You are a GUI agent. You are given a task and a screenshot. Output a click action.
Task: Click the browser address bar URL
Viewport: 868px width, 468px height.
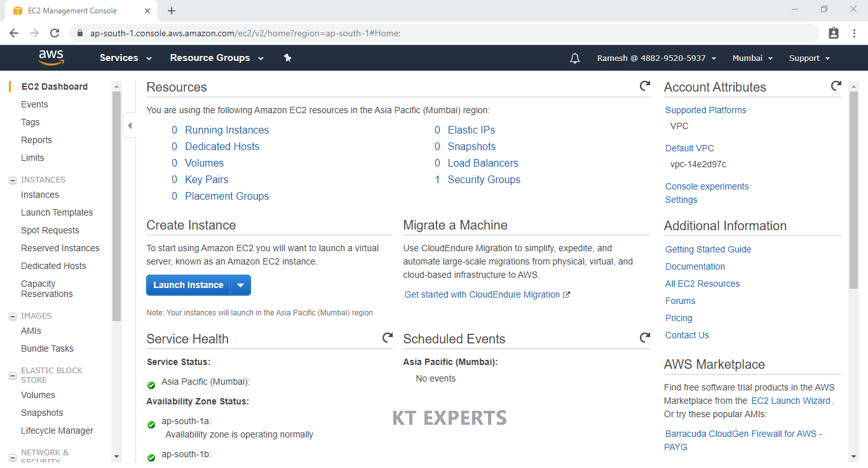click(x=245, y=33)
